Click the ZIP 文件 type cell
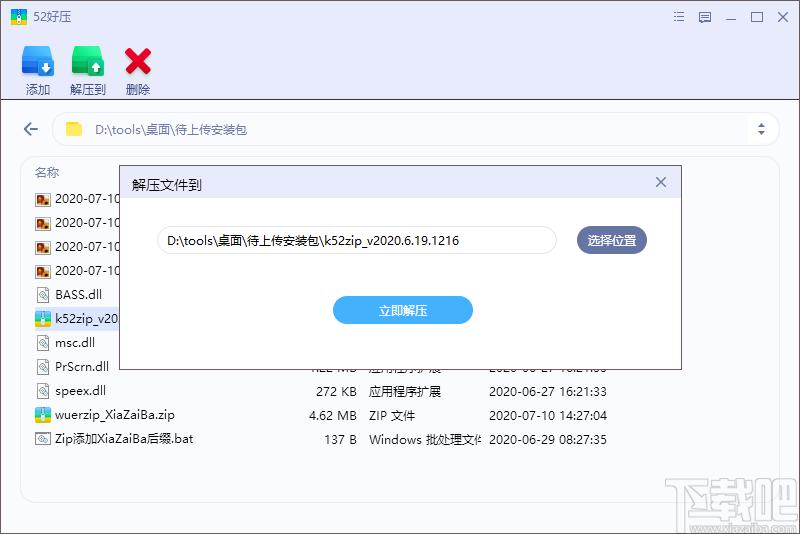Screen dimensions: 800x534 [x=392, y=415]
